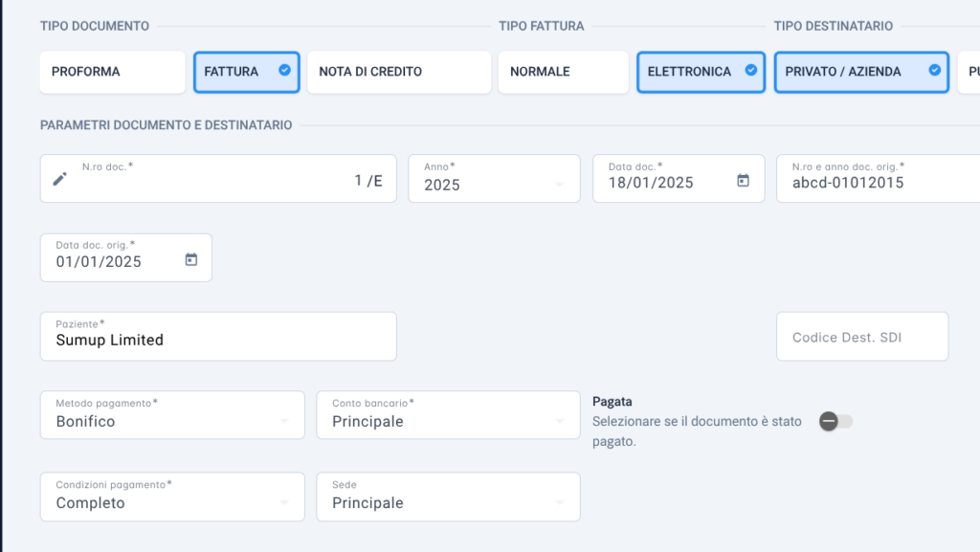The image size is (980, 552).
Task: Click the Paziente field with Sumup Limited
Action: [x=218, y=337]
